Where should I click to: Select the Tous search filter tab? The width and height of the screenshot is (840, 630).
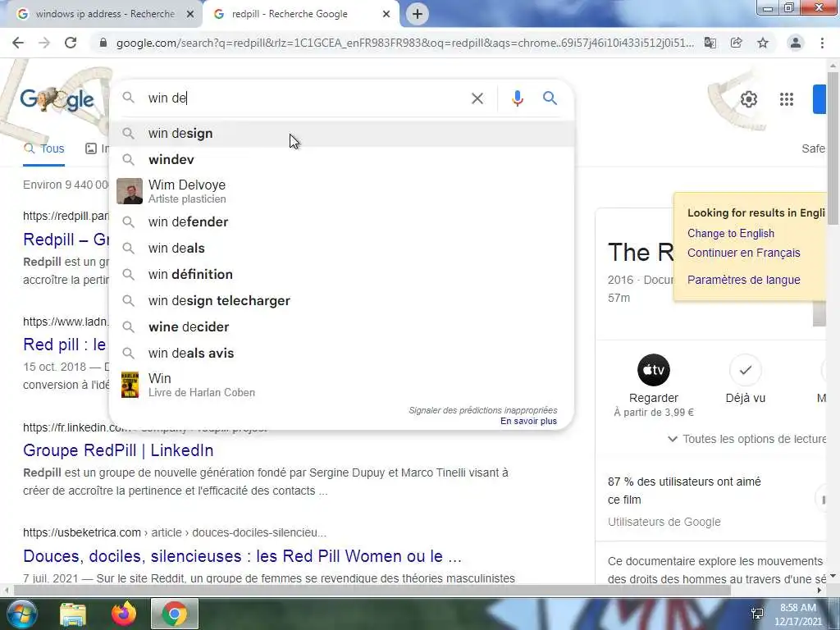pos(44,148)
